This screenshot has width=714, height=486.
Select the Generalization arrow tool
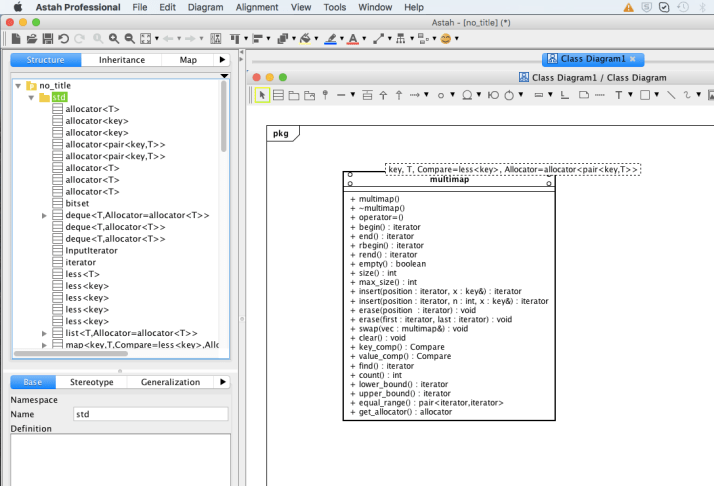pos(383,95)
